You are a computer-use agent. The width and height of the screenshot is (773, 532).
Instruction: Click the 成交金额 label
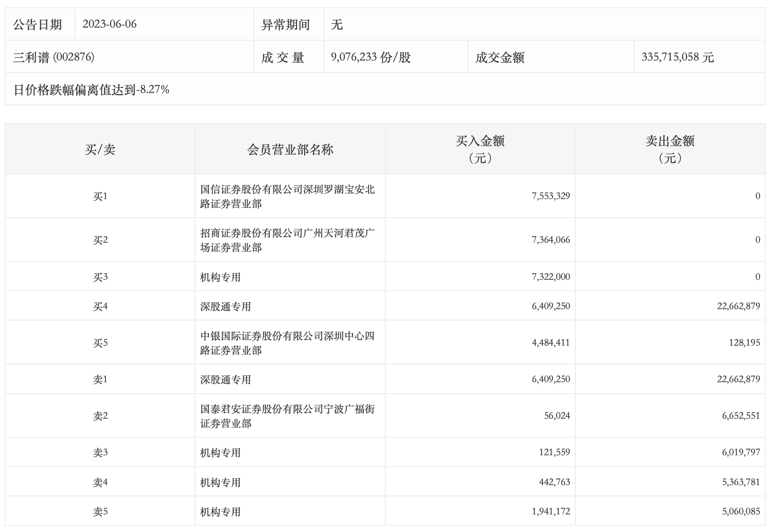click(x=500, y=57)
